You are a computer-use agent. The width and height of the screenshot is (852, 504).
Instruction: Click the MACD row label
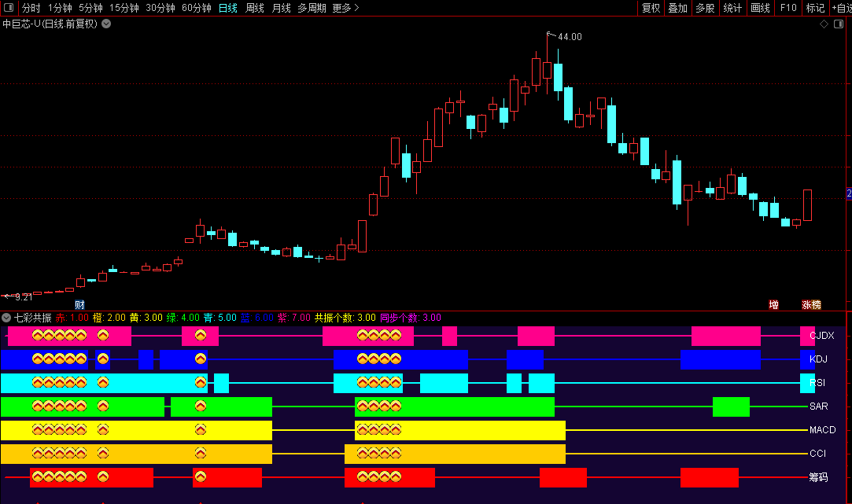click(x=823, y=430)
